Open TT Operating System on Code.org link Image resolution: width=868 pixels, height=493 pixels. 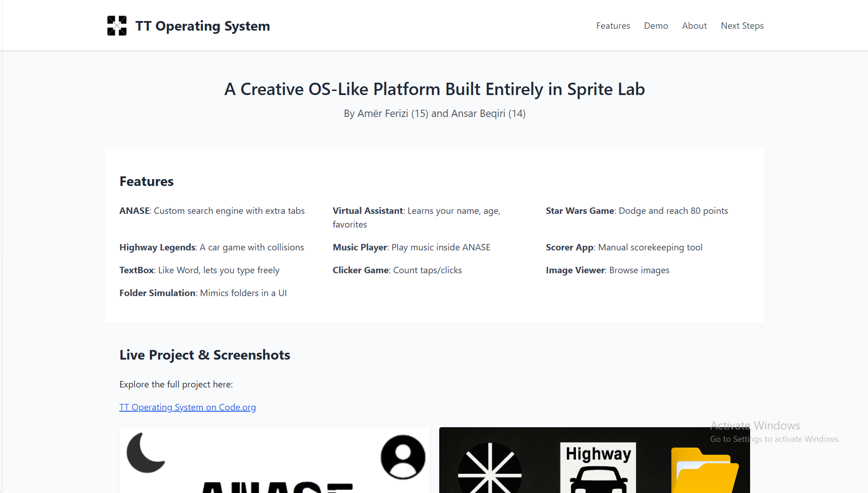click(x=187, y=407)
